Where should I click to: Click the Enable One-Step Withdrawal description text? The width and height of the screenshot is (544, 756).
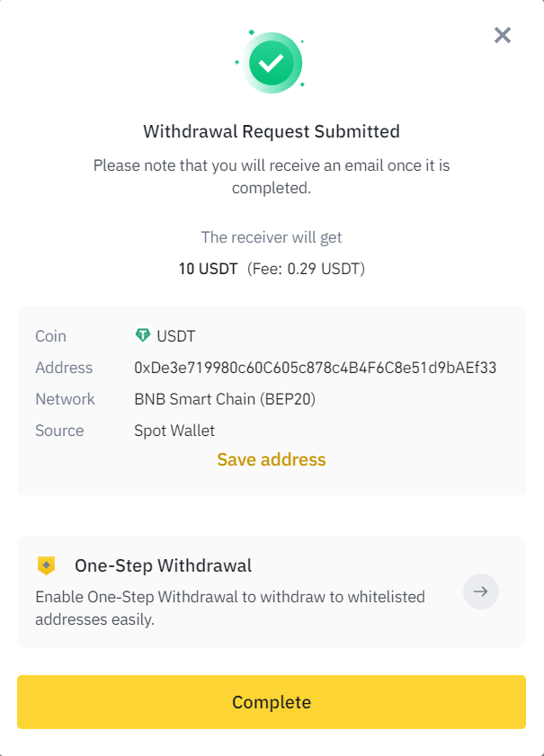coord(230,608)
